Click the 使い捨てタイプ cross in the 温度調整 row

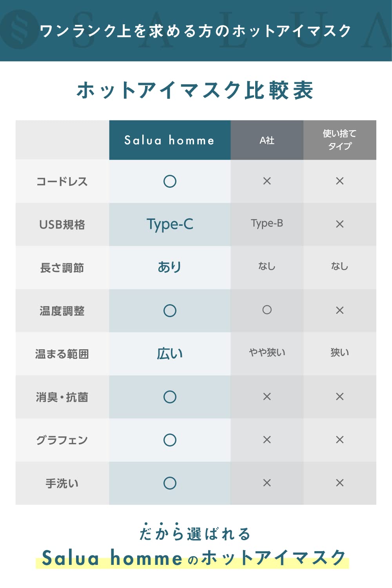[340, 310]
